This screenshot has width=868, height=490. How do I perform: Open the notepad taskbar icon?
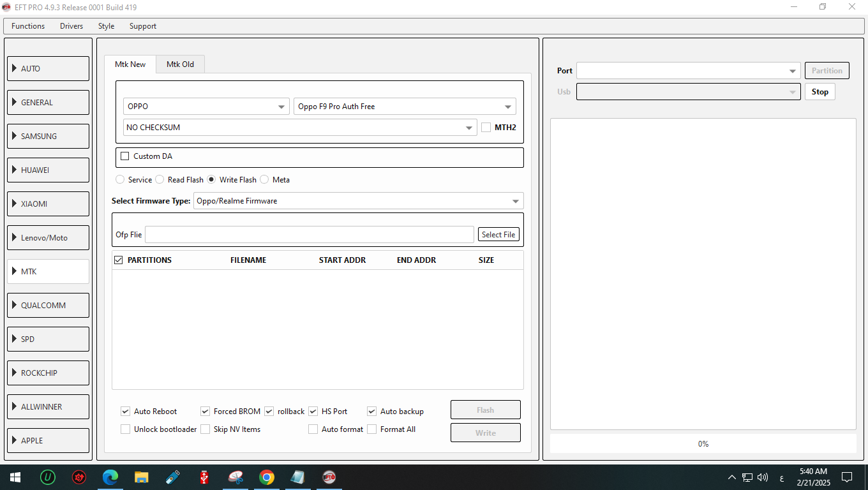[298, 477]
